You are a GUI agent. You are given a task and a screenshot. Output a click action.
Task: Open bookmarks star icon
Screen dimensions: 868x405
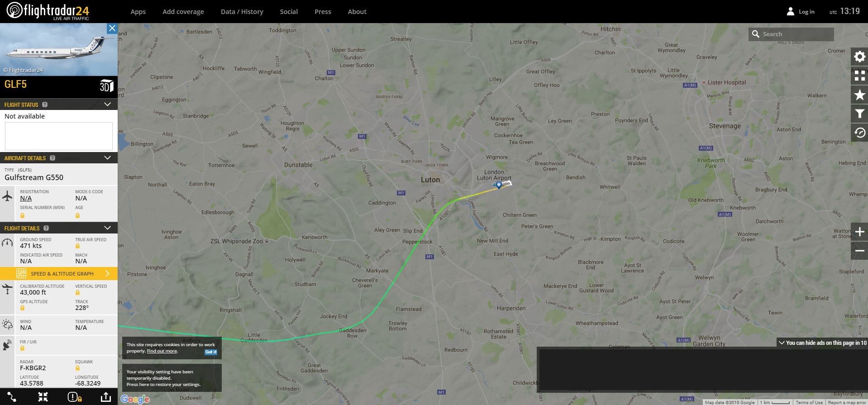point(859,95)
